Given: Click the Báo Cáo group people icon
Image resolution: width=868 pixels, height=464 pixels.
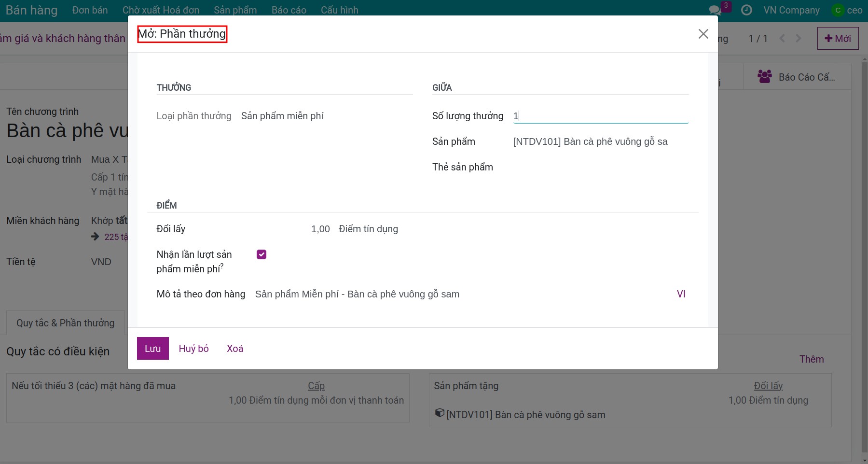Looking at the screenshot, I should point(764,77).
